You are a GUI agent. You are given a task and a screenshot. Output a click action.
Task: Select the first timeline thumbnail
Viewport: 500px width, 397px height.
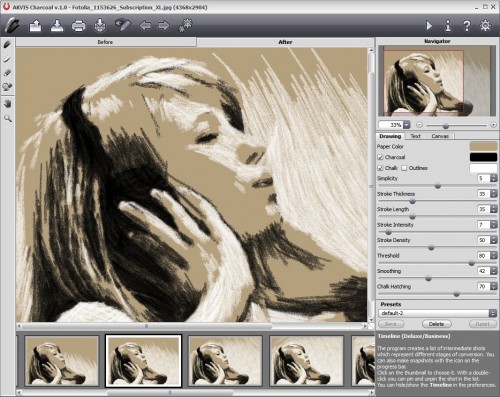click(x=62, y=361)
